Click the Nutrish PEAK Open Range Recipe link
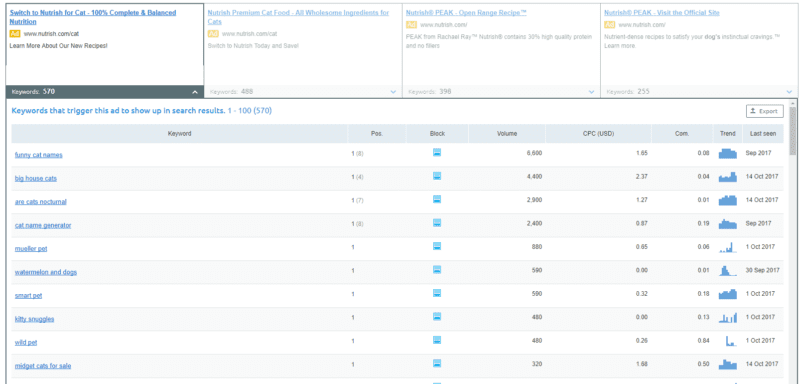 466,13
